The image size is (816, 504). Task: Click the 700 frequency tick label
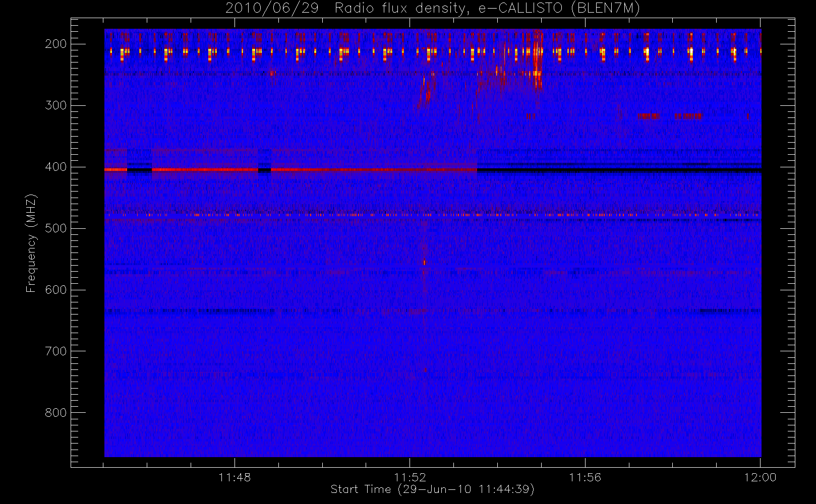point(56,351)
